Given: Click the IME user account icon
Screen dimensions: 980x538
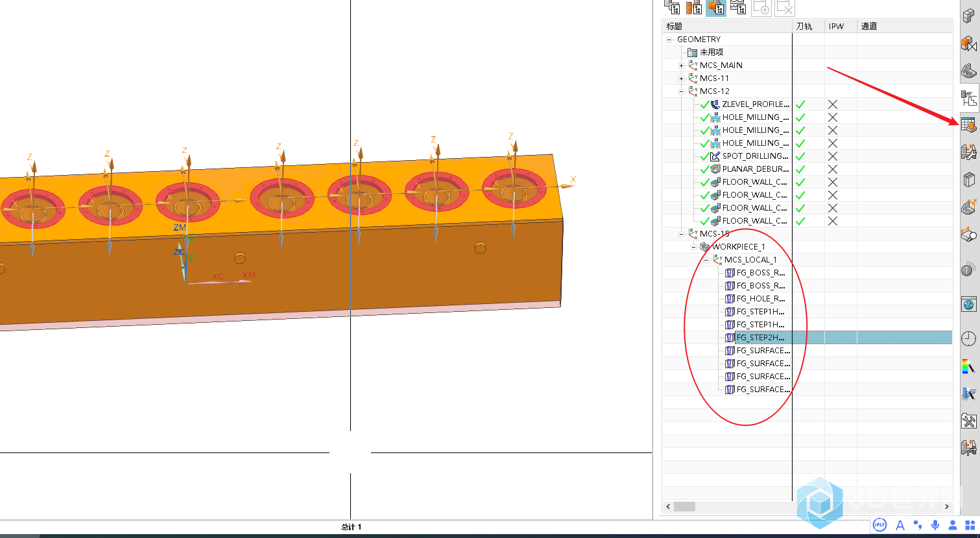Looking at the screenshot, I should 953,525.
